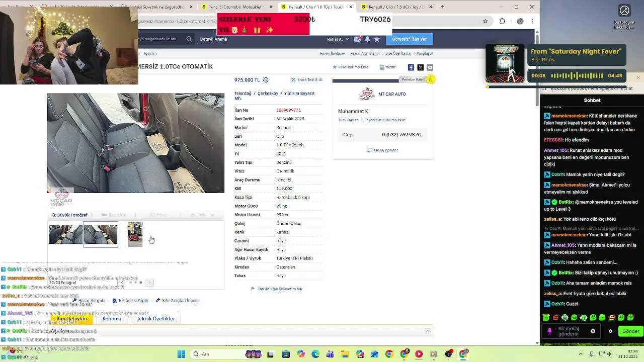Image resolution: width=644 pixels, height=362 pixels.
Task: Seek within Saturday Night Fever track waveform
Action: 577,76
